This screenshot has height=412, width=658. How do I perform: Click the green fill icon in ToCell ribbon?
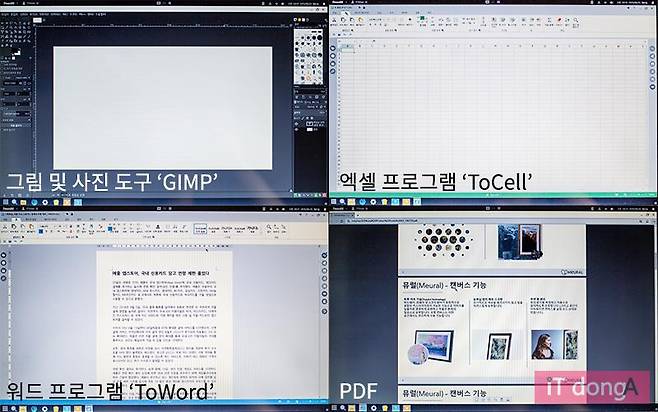tap(422, 19)
